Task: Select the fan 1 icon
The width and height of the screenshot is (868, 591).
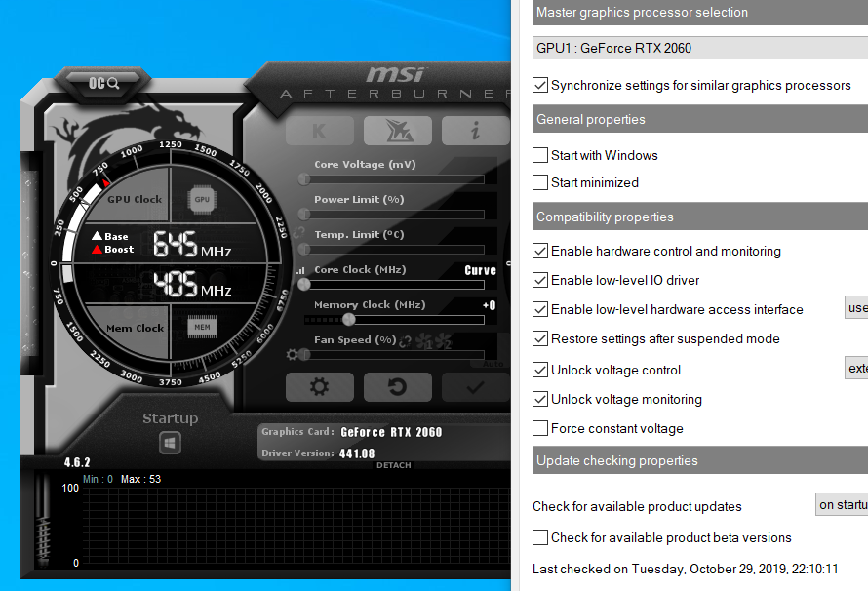Action: pyautogui.click(x=424, y=341)
